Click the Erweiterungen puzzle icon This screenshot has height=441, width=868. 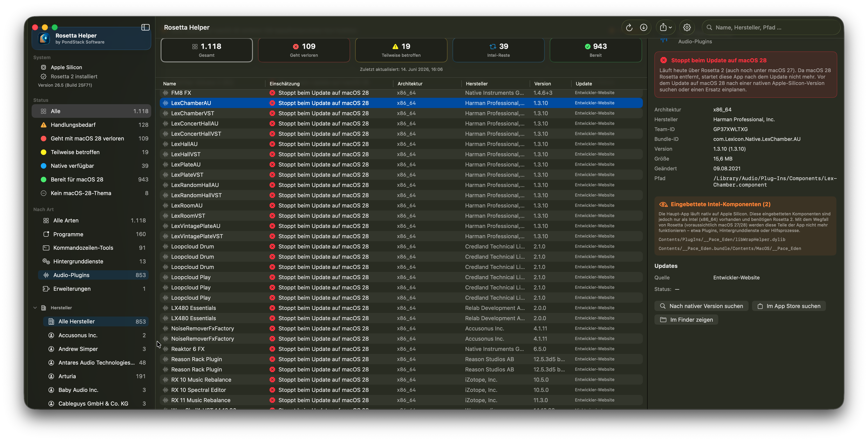[x=46, y=289]
